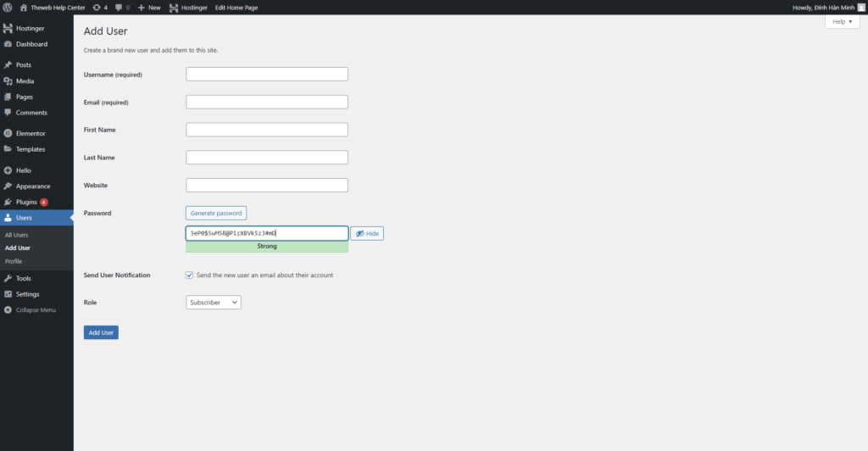868x451 pixels.
Task: Hide the password with the eye button
Action: tap(367, 233)
